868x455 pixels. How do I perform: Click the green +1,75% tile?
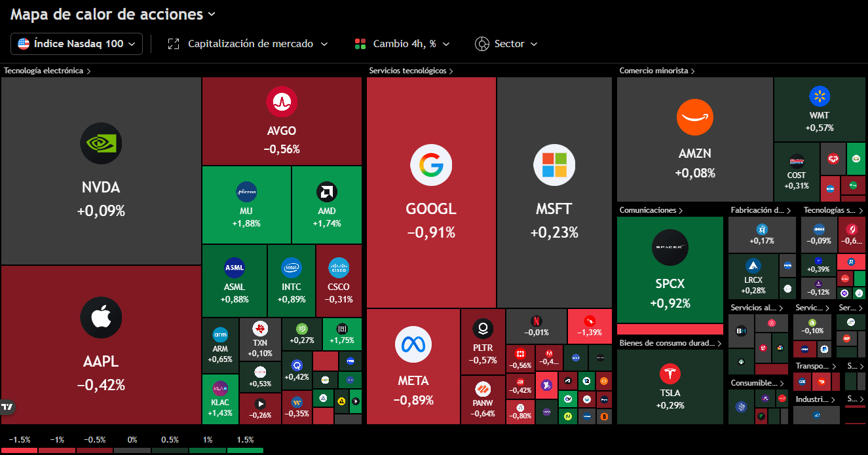coord(342,334)
